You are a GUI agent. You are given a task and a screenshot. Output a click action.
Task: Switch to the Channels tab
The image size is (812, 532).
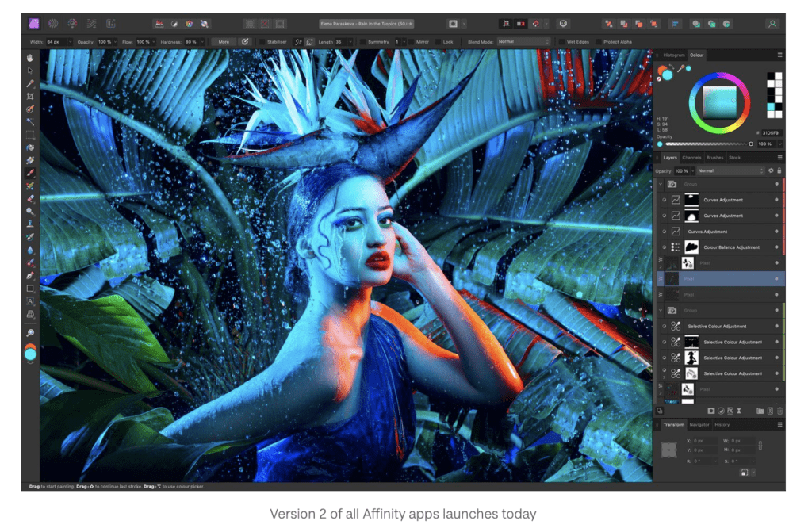click(x=691, y=158)
